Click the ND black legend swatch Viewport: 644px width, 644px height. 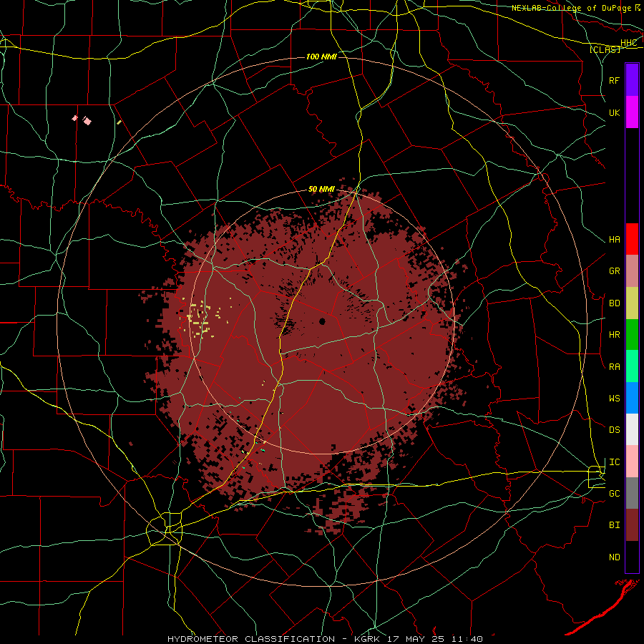tap(632, 557)
